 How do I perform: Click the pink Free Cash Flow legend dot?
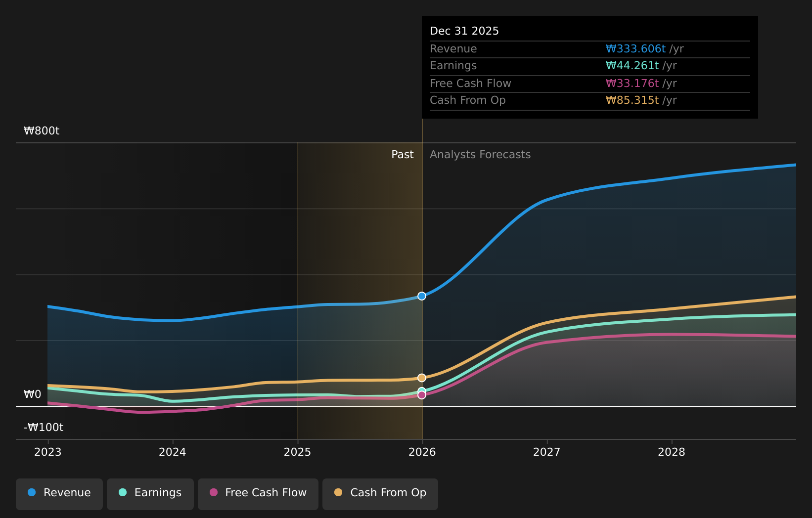(x=213, y=492)
